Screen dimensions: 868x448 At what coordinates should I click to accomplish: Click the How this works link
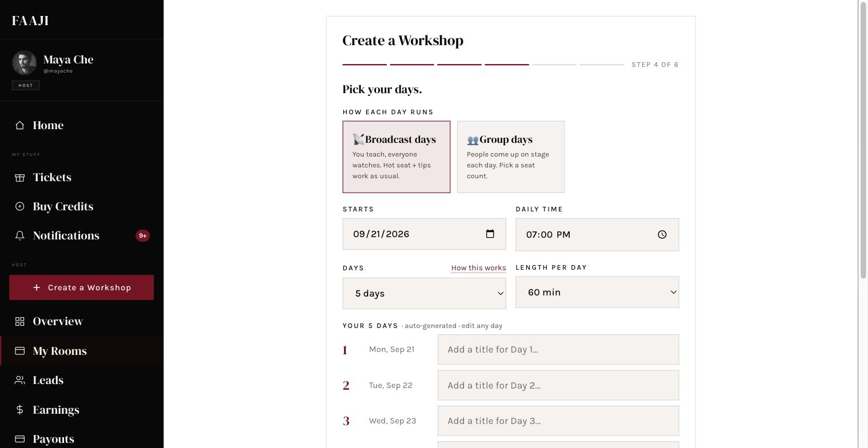(478, 268)
